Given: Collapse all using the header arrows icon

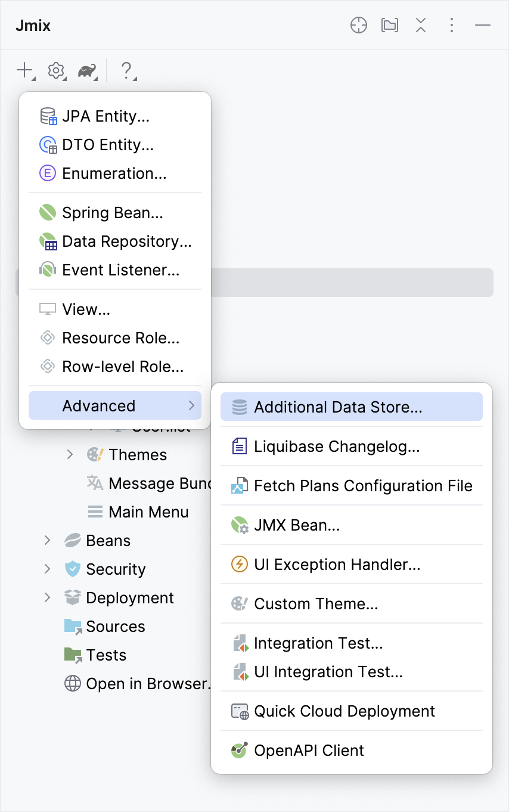Looking at the screenshot, I should click(421, 26).
